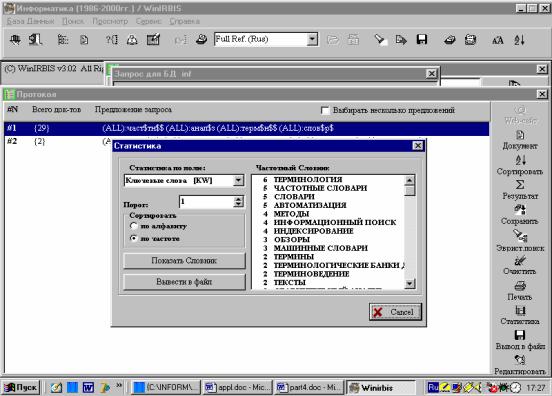Click the Word icon in quick launch
Screen dimensions: 552x396
[x=88, y=388]
